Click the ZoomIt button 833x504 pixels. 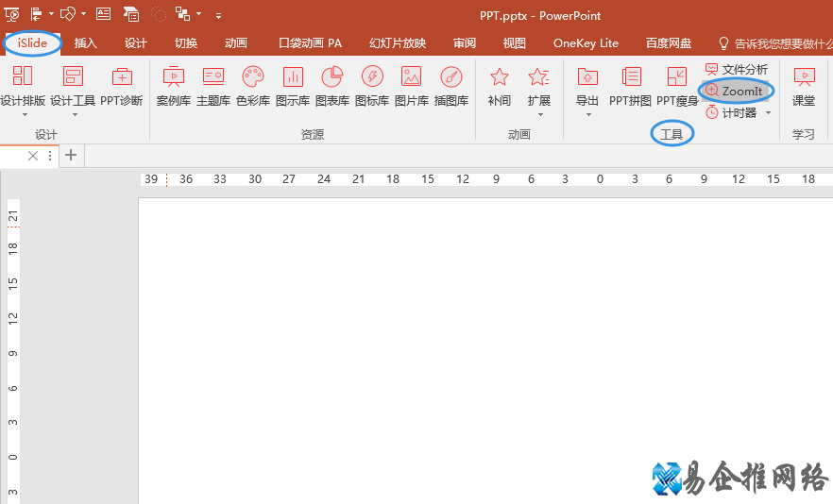pyautogui.click(x=736, y=91)
